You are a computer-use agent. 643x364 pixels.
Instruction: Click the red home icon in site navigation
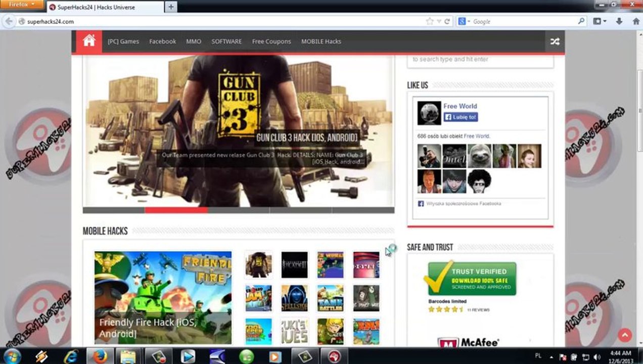click(x=89, y=41)
